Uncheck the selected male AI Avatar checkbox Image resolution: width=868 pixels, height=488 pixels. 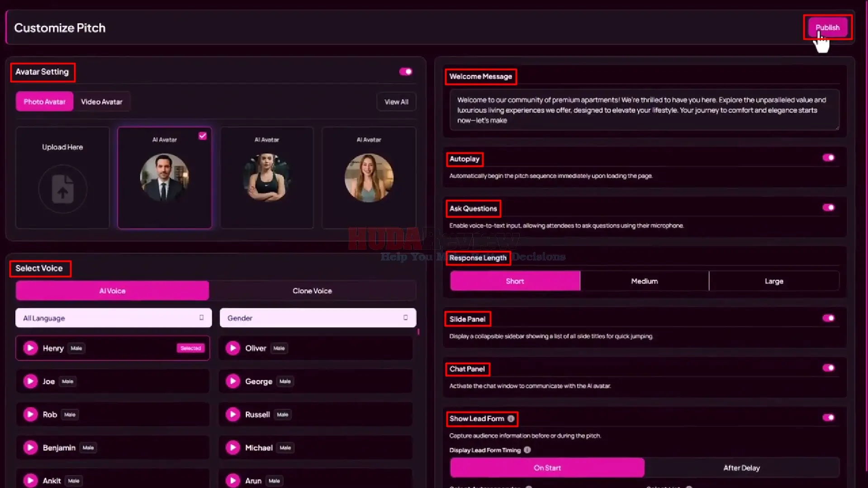(x=203, y=136)
